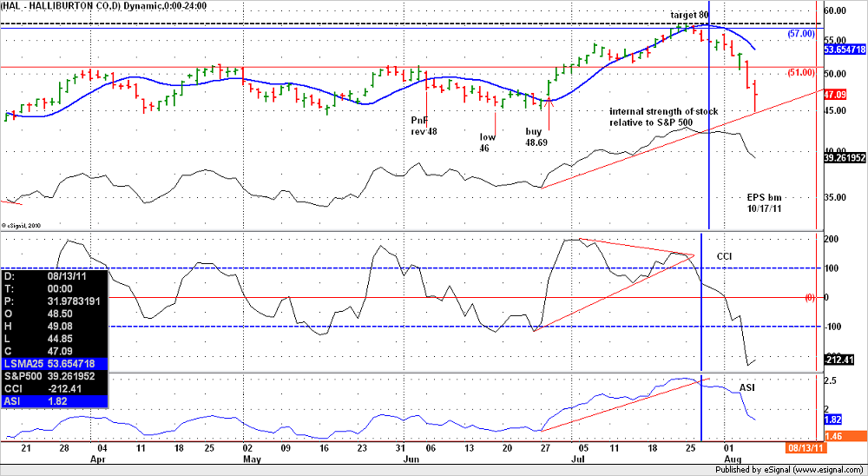Viewport: 868px width, 476px height.
Task: Click the 200 level on CCI scale
Action: click(x=831, y=239)
